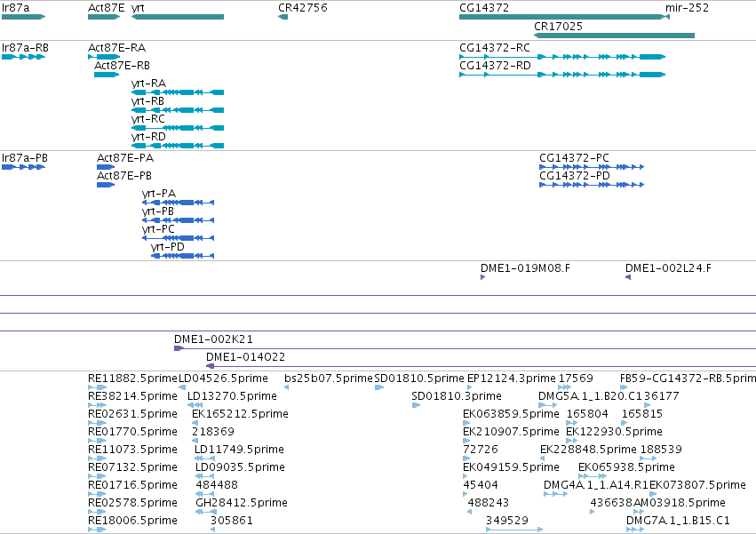Select the 349529 feature
The height and width of the screenshot is (534, 756).
[514, 530]
